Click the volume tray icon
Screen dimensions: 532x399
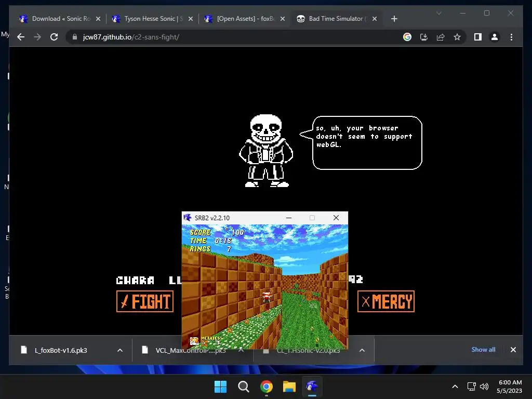[484, 387]
